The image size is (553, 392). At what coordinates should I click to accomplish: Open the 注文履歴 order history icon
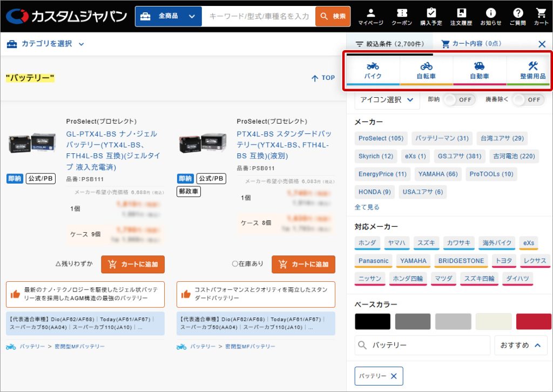(461, 17)
